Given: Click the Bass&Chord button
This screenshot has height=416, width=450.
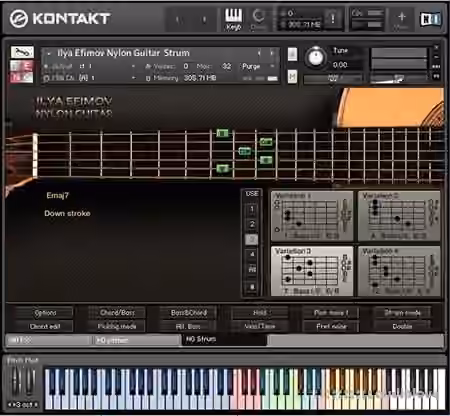Looking at the screenshot, I should [x=189, y=313].
